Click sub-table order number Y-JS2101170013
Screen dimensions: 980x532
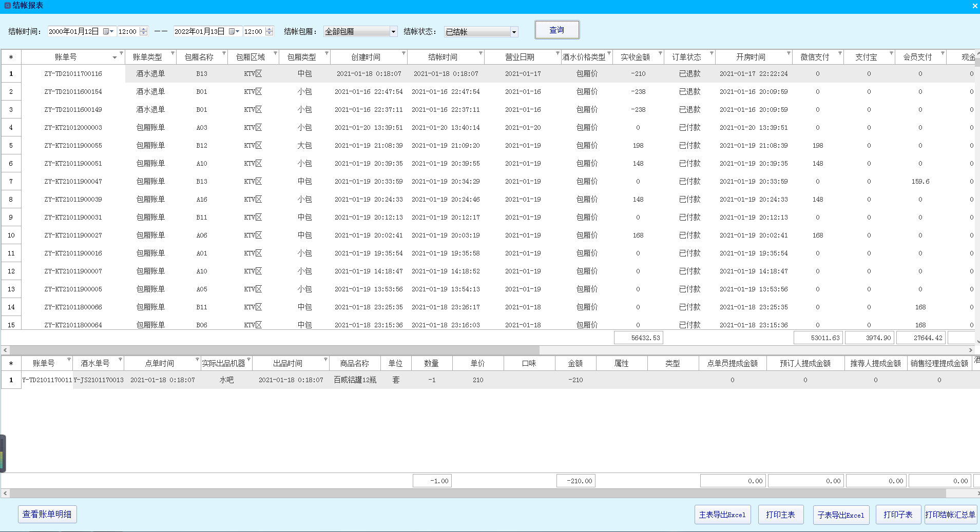coord(99,380)
